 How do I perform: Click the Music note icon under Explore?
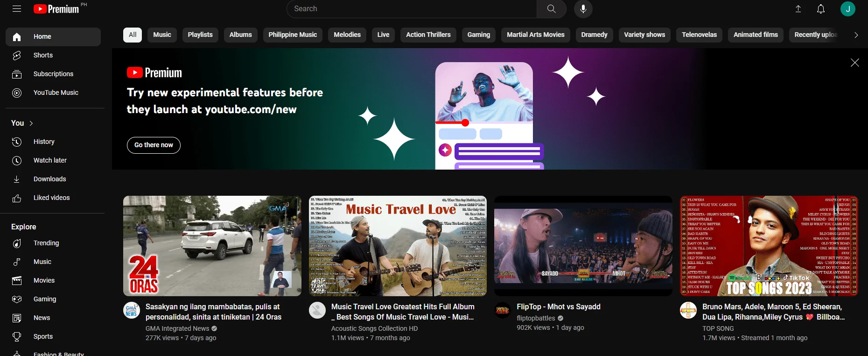pos(17,262)
